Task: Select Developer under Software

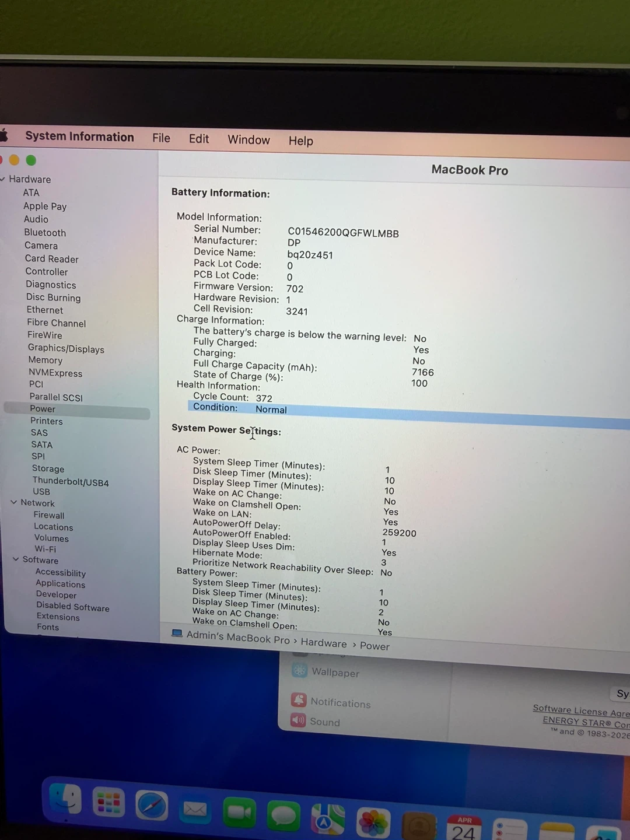Action: 56,594
